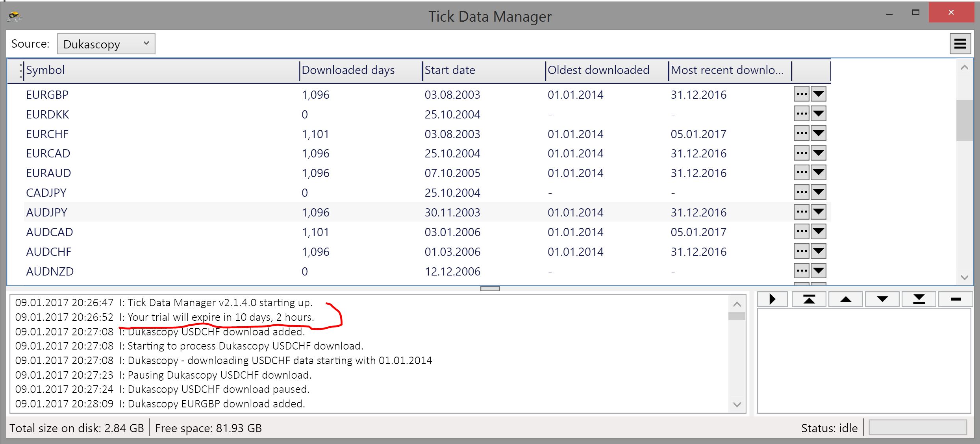
Task: Sort table by Symbol column header
Action: 161,70
